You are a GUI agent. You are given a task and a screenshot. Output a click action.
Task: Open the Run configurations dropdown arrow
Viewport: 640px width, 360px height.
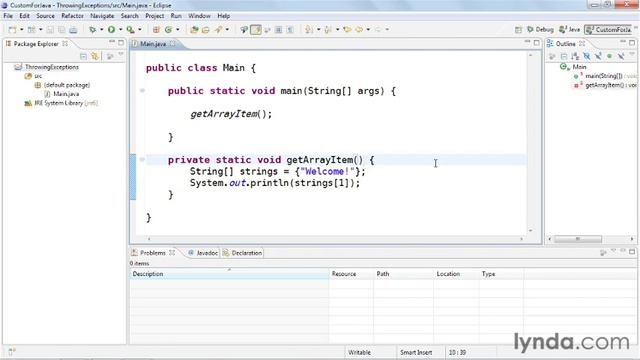tap(120, 30)
